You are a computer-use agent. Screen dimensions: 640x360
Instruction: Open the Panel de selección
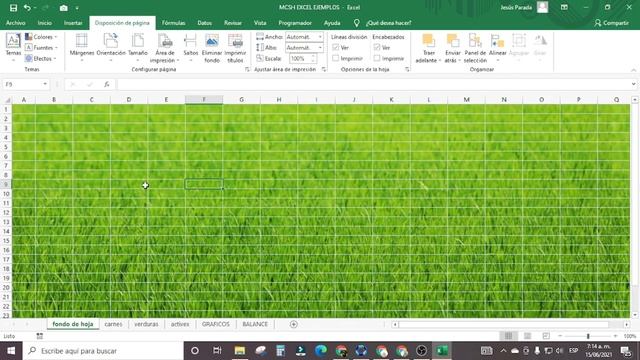[475, 48]
